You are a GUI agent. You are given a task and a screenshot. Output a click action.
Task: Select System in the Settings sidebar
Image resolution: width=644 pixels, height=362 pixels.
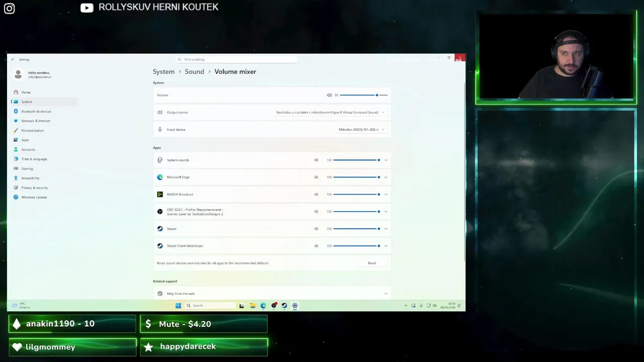(x=44, y=102)
